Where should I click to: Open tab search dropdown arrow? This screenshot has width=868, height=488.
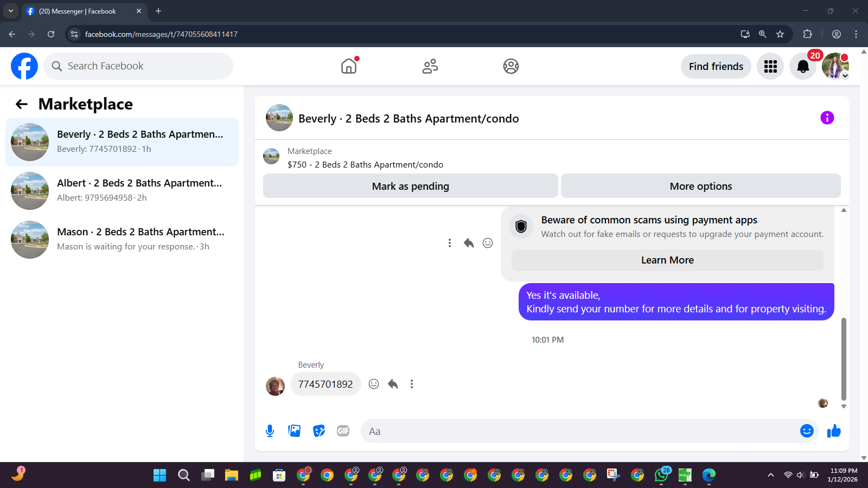pyautogui.click(x=10, y=11)
